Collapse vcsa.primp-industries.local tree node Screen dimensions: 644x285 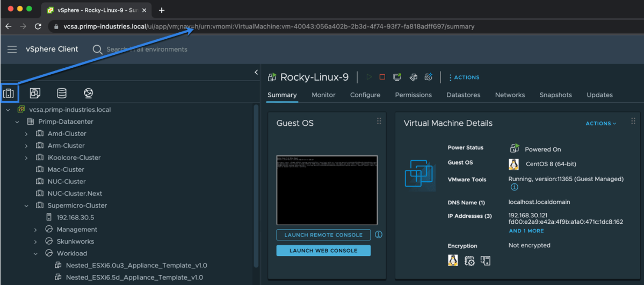tap(8, 110)
